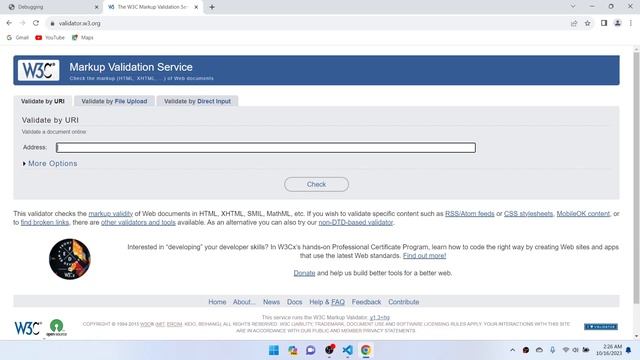Open News in footer menu

[x=271, y=302]
